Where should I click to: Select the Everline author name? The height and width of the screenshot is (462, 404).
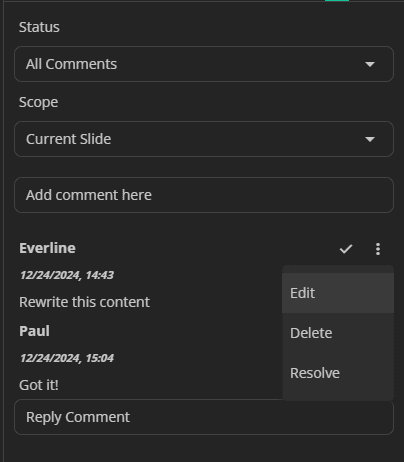click(47, 248)
